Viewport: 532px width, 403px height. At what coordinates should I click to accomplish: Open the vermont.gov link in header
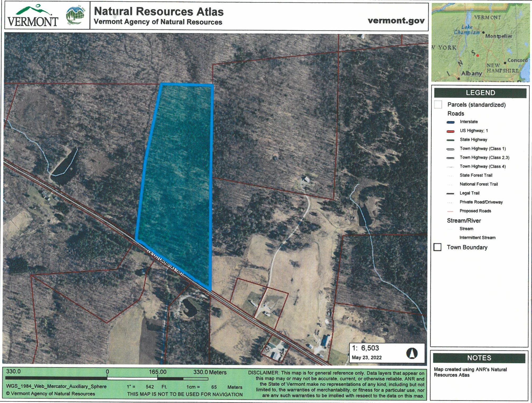point(396,21)
